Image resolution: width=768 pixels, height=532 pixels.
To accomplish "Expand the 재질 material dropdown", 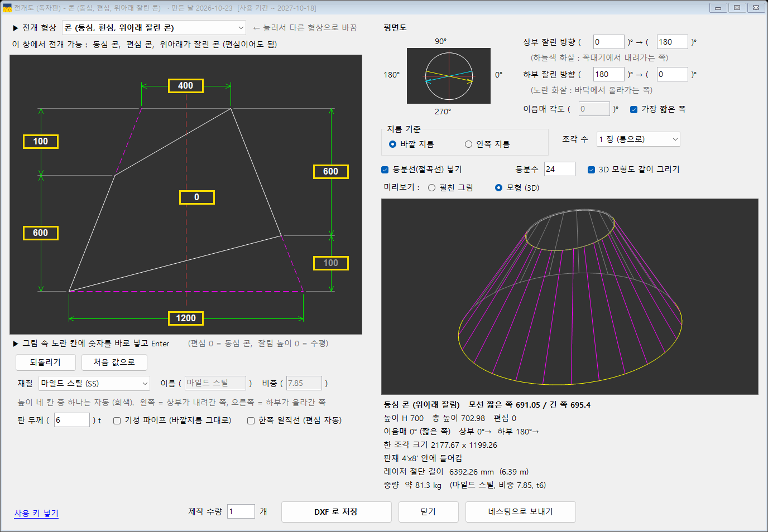I will [94, 384].
